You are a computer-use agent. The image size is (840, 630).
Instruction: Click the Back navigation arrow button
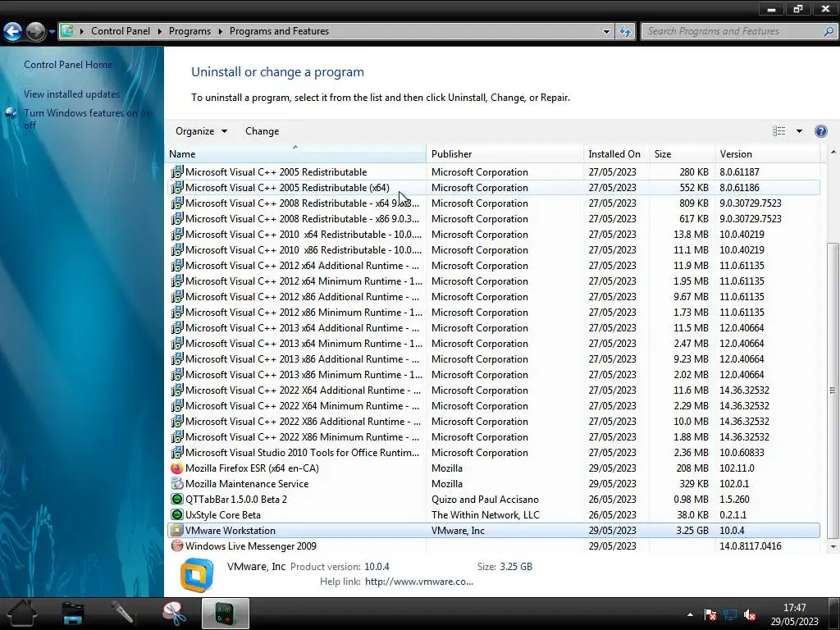13,32
